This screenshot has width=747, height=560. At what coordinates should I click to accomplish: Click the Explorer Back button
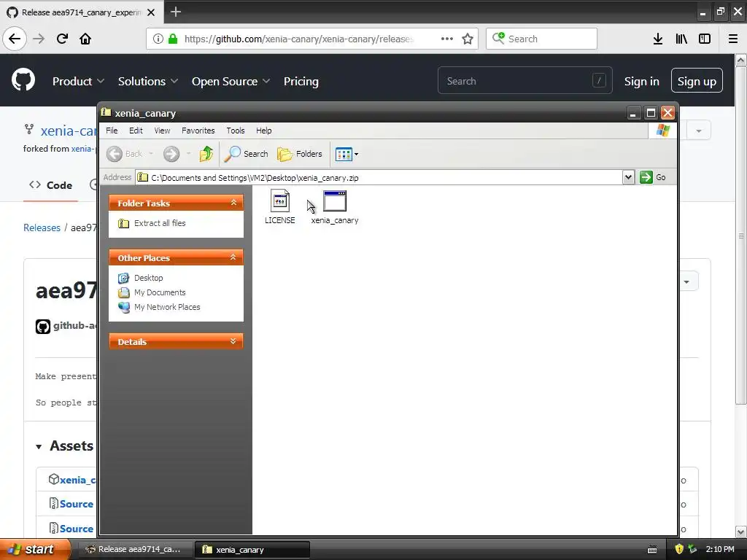[125, 154]
